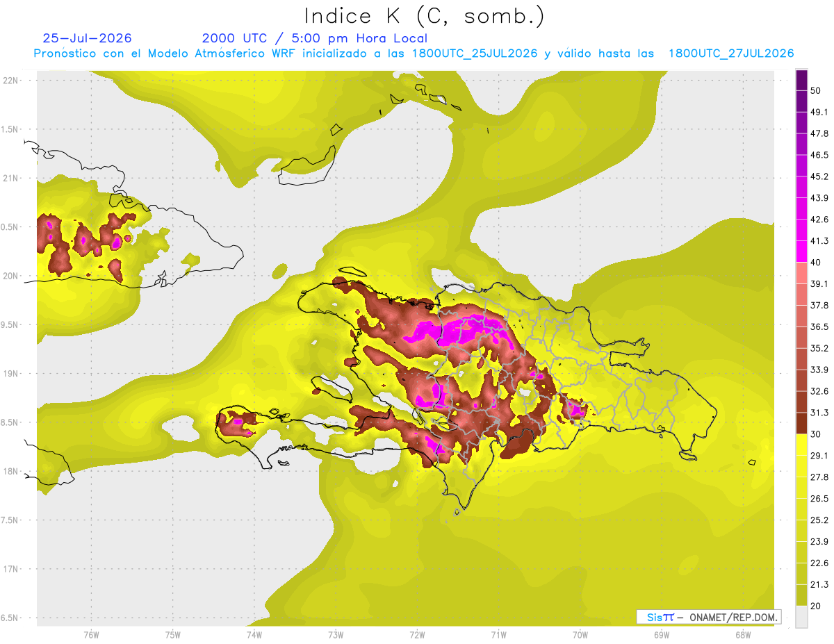Click the "23.9" colorbar label
Screen dimensions: 834x644
point(819,541)
